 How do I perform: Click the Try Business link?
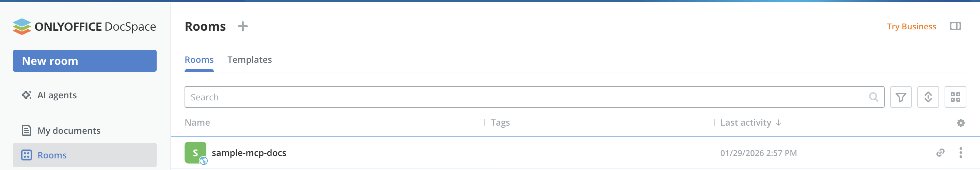pyautogui.click(x=911, y=27)
